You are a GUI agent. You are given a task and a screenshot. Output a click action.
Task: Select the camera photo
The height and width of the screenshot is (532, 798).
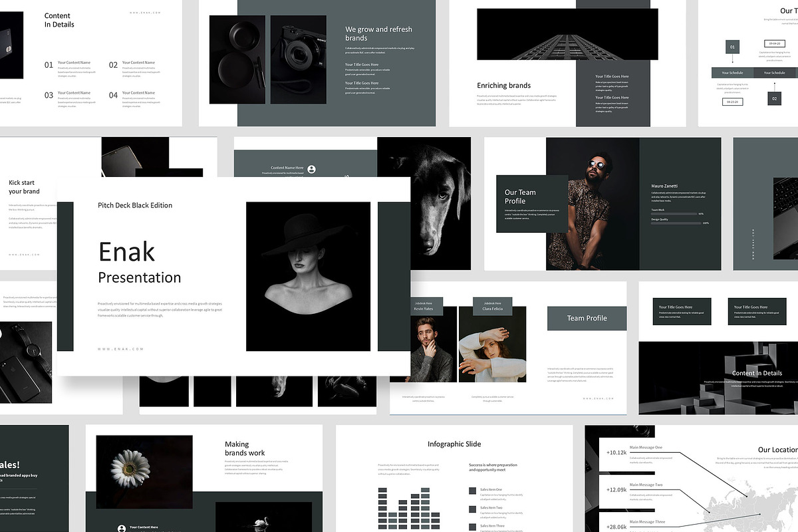tap(298, 60)
